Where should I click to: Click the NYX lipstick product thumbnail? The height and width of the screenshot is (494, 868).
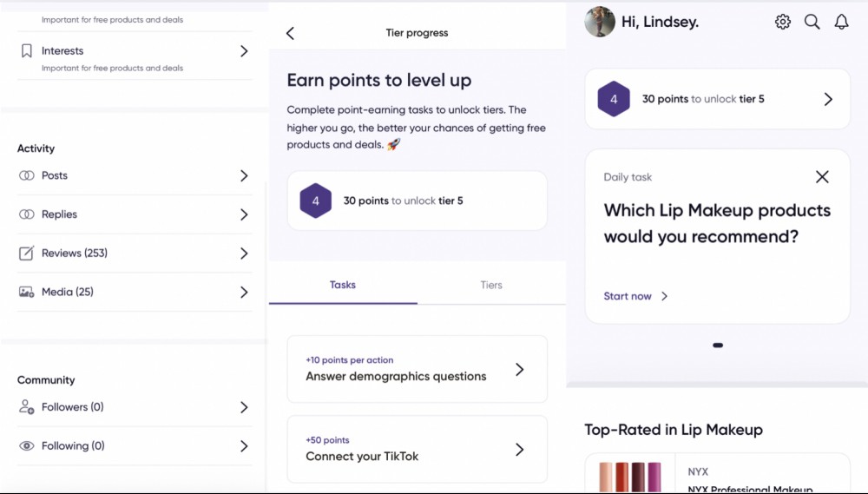[630, 477]
